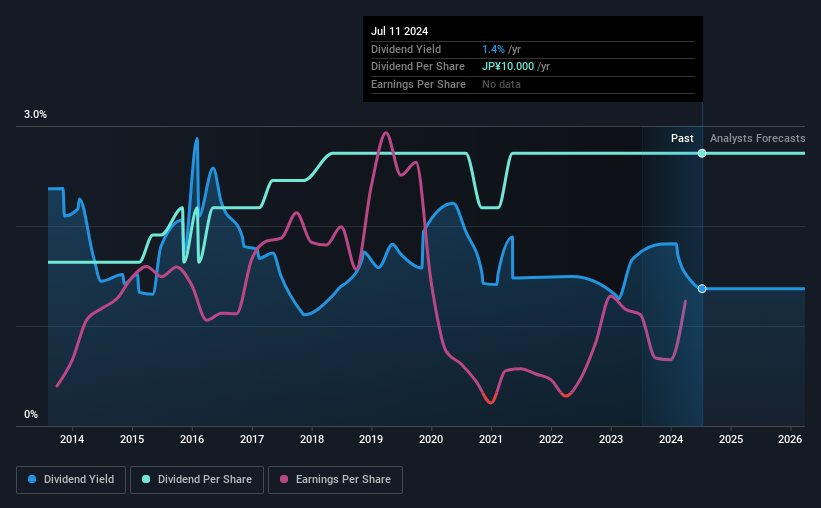Viewport: 821px width, 508px height.
Task: Click the 2017 x-axis label
Action: click(x=252, y=439)
